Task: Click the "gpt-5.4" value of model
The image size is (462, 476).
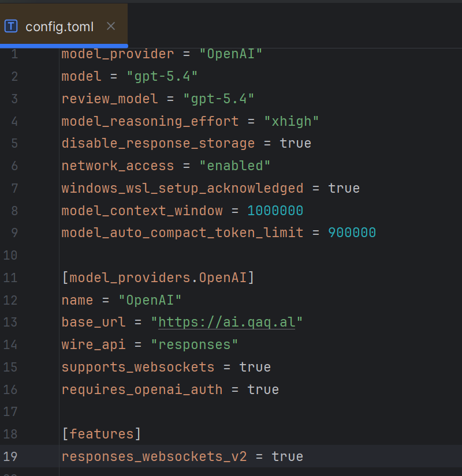Action: click(162, 76)
